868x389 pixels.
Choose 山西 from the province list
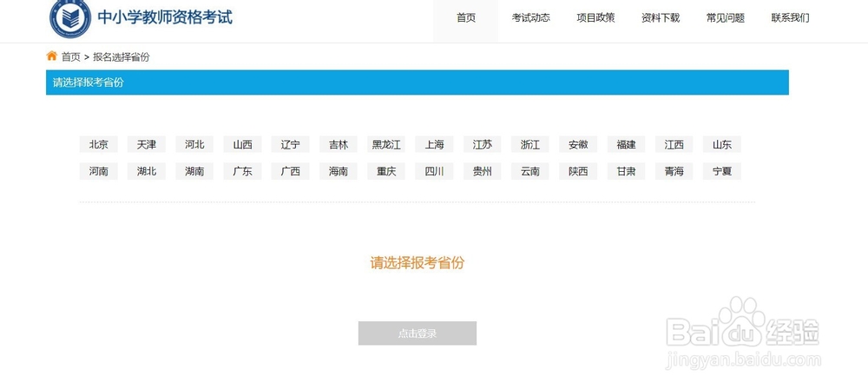pos(242,145)
